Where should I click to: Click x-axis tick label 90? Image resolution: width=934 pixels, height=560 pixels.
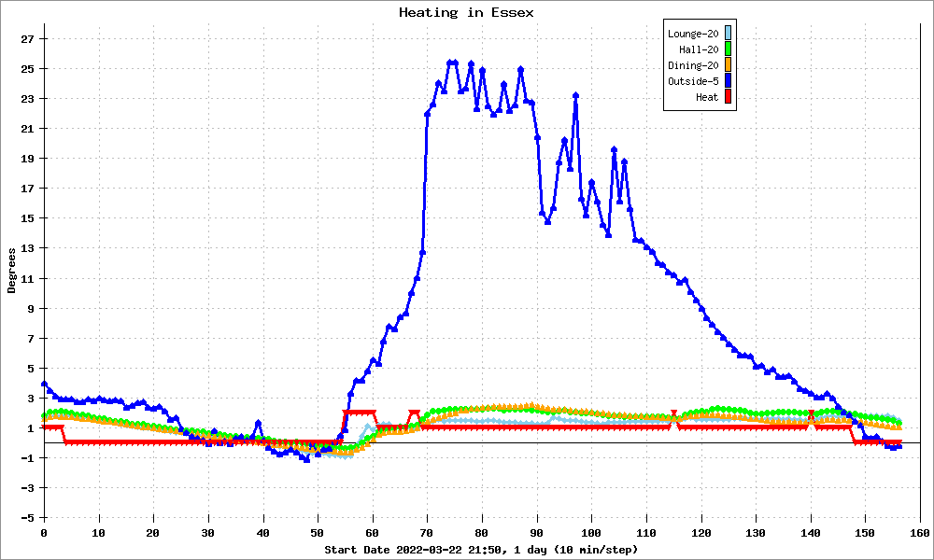pyautogui.click(x=536, y=533)
